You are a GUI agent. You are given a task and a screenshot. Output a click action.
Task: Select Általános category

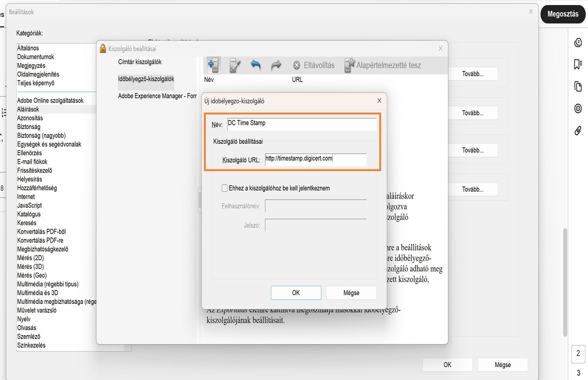(28, 48)
